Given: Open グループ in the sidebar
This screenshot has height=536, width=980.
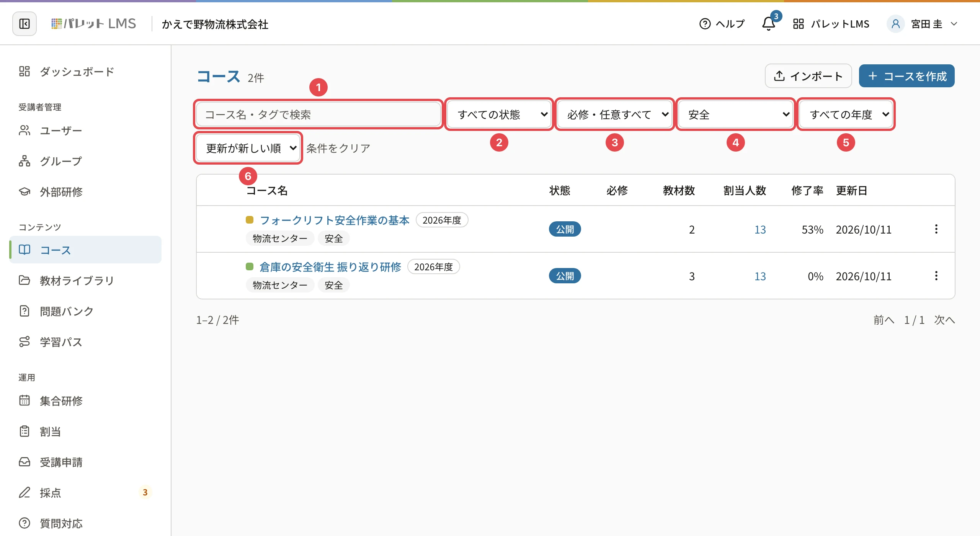Looking at the screenshot, I should [x=85, y=161].
